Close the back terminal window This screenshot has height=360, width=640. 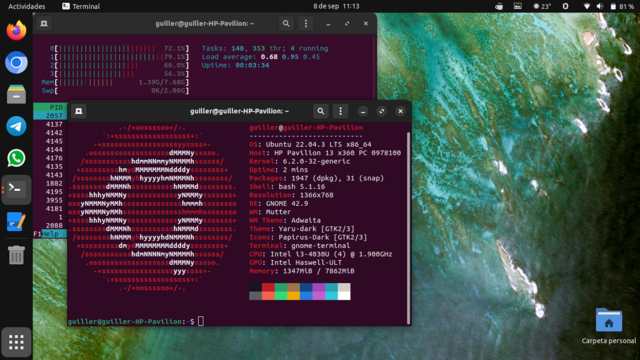point(366,24)
